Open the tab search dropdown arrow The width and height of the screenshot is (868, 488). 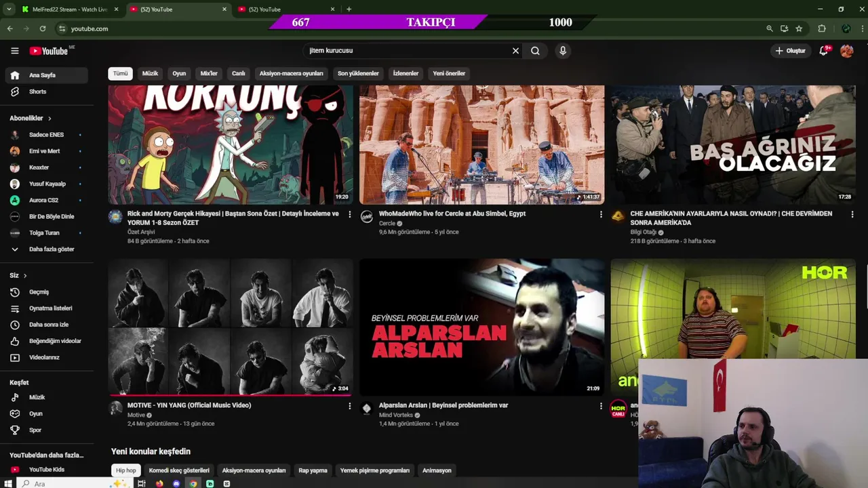[9, 9]
